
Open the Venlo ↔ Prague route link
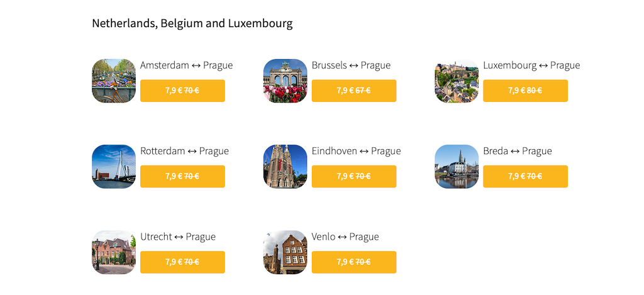345,237
